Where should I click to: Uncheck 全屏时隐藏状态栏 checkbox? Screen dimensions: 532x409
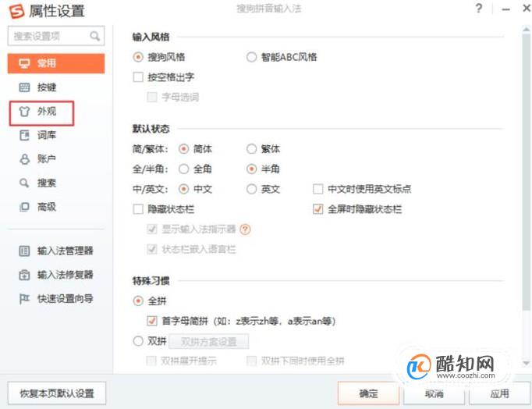coord(318,209)
